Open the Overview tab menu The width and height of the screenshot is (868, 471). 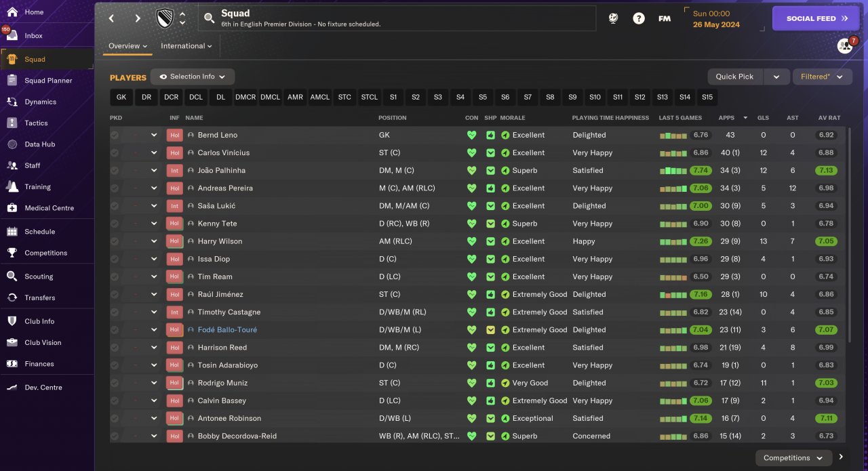pos(128,46)
